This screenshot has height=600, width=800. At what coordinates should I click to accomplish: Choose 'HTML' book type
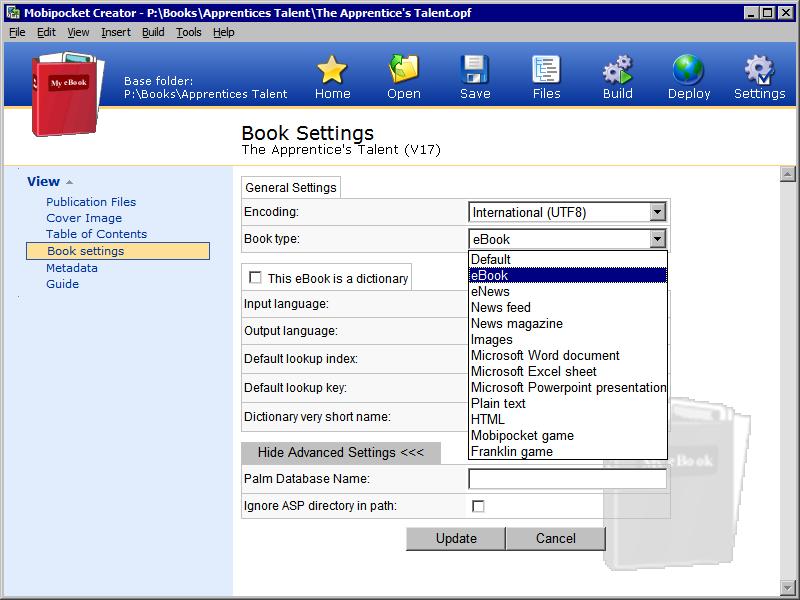coord(567,419)
